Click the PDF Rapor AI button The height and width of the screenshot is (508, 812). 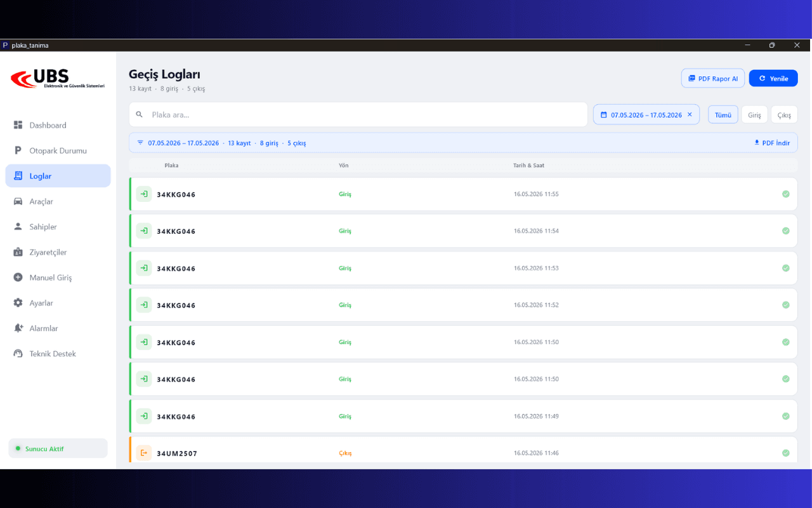pyautogui.click(x=713, y=78)
